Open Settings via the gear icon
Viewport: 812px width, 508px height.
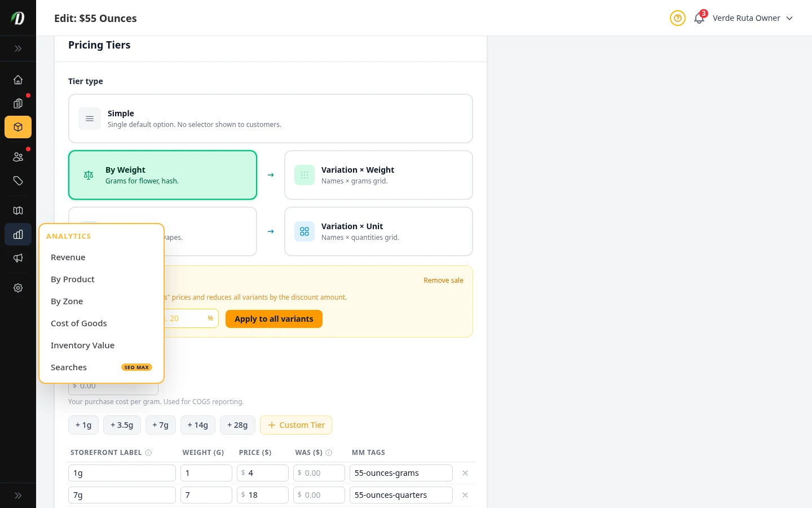[18, 288]
